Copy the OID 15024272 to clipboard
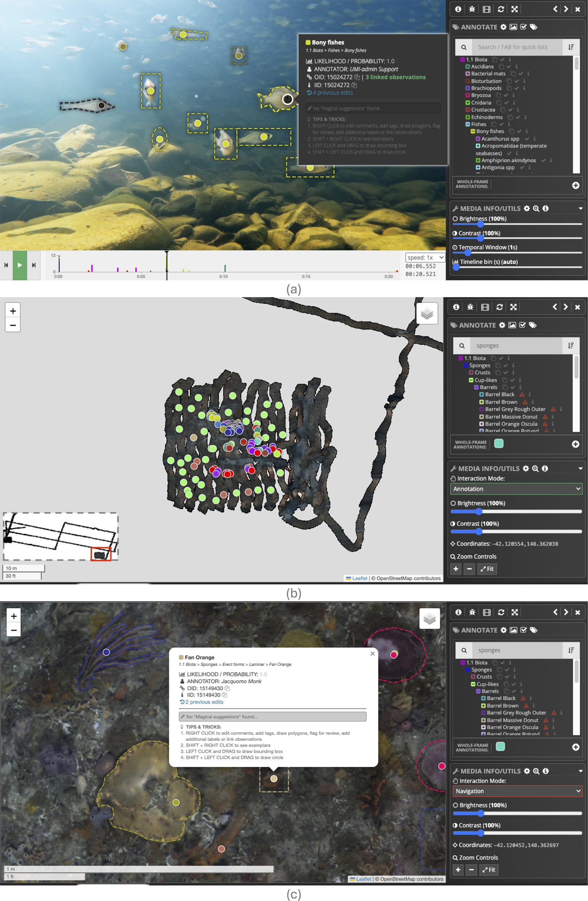 click(x=356, y=77)
